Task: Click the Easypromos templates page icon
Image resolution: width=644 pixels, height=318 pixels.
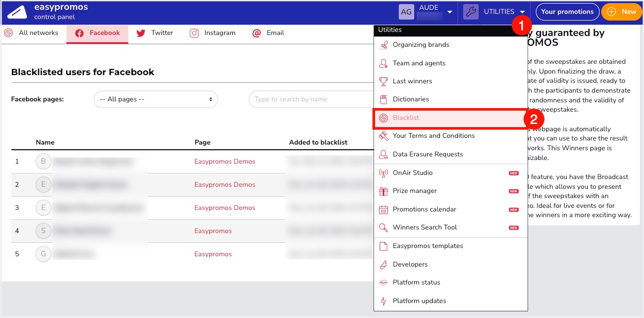Action: pyautogui.click(x=383, y=246)
